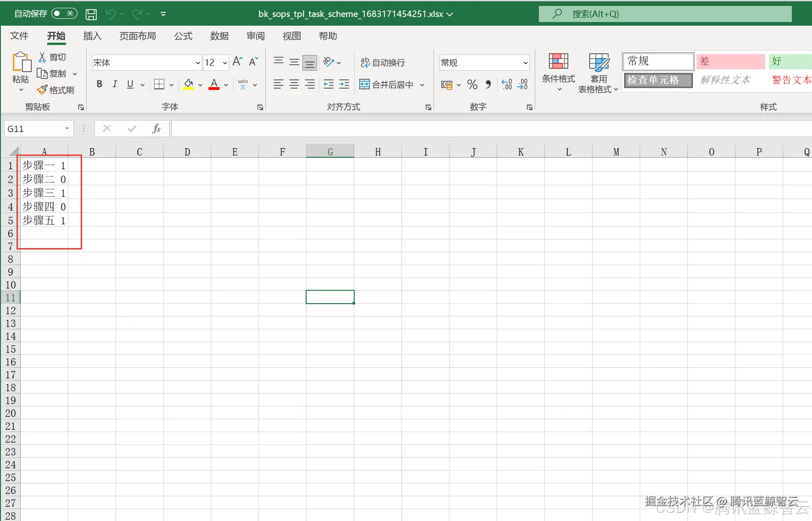Viewport: 812px width, 521px height.
Task: Click the Cut (剪切) scissors icon
Action: (42, 57)
